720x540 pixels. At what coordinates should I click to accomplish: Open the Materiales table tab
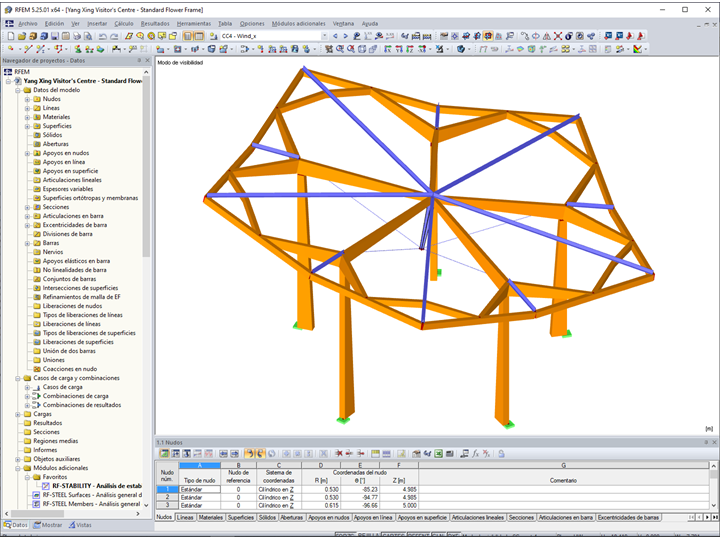210,518
